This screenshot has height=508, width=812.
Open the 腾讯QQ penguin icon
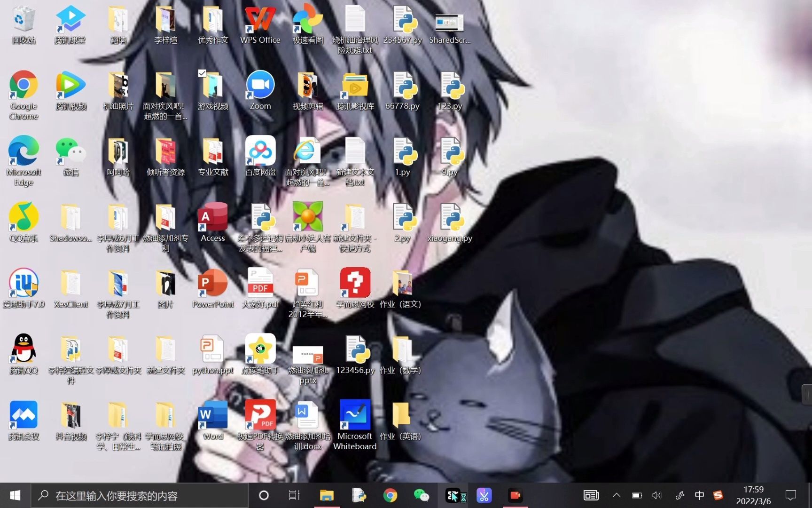pyautogui.click(x=23, y=354)
